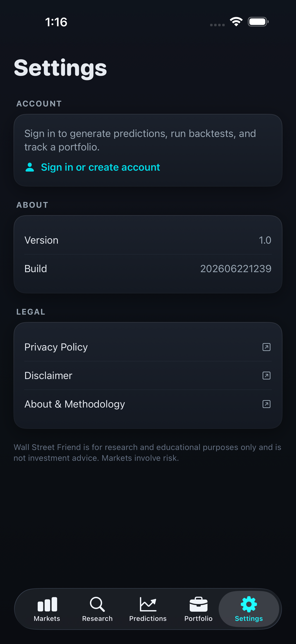Tap Sign in or create account
This screenshot has width=296, height=644.
[x=100, y=167]
